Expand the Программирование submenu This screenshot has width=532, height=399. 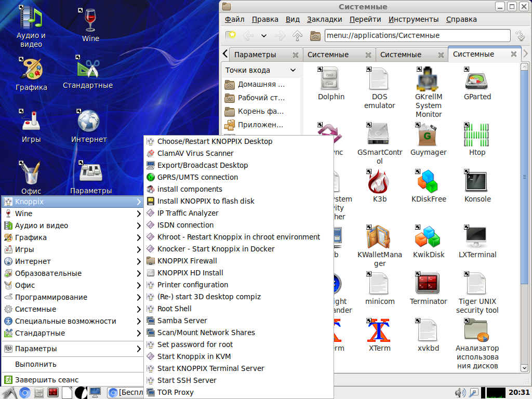pos(72,297)
